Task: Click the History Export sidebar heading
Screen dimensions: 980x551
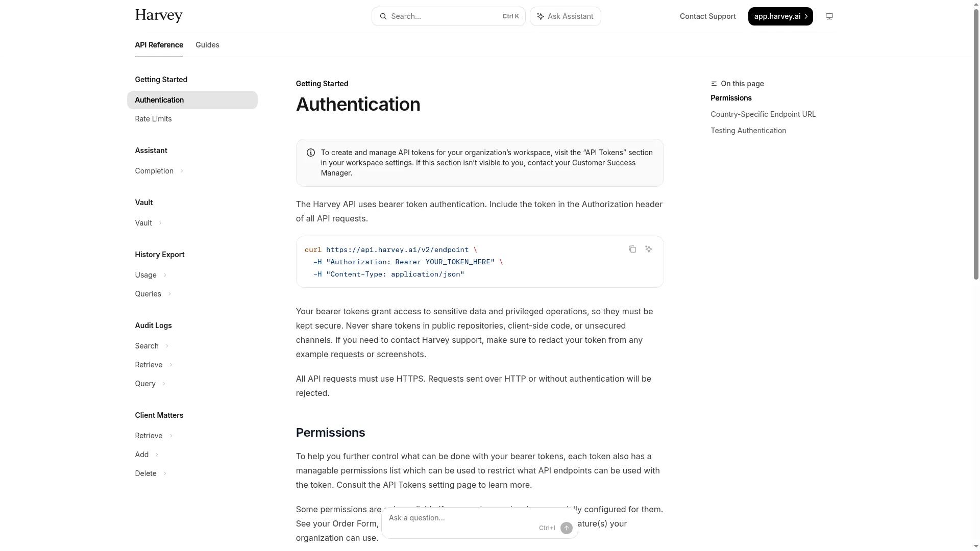Action: click(x=160, y=255)
